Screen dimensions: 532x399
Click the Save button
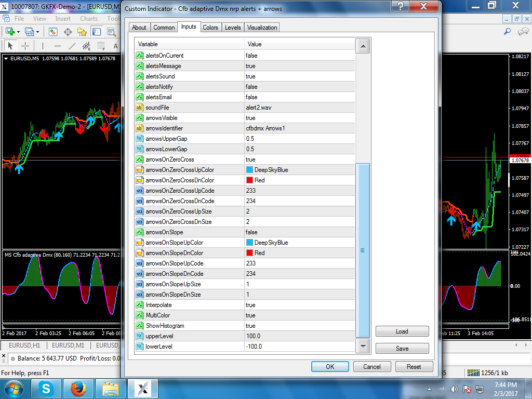402,349
